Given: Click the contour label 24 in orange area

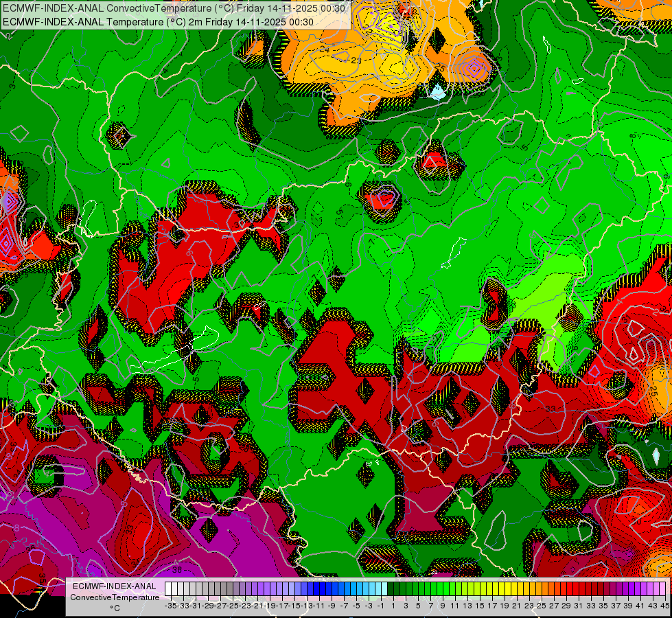Looking at the screenshot, I should (325, 49).
